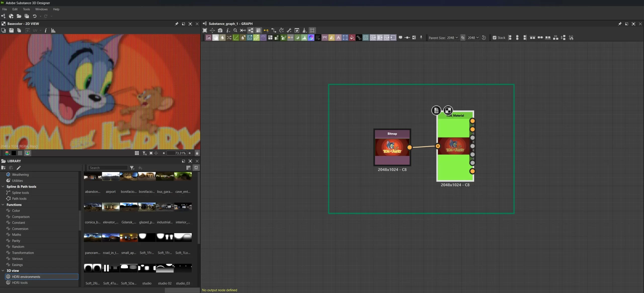The height and width of the screenshot is (293, 644).
Task: Add a Text node from the toolbar
Action: (338, 38)
